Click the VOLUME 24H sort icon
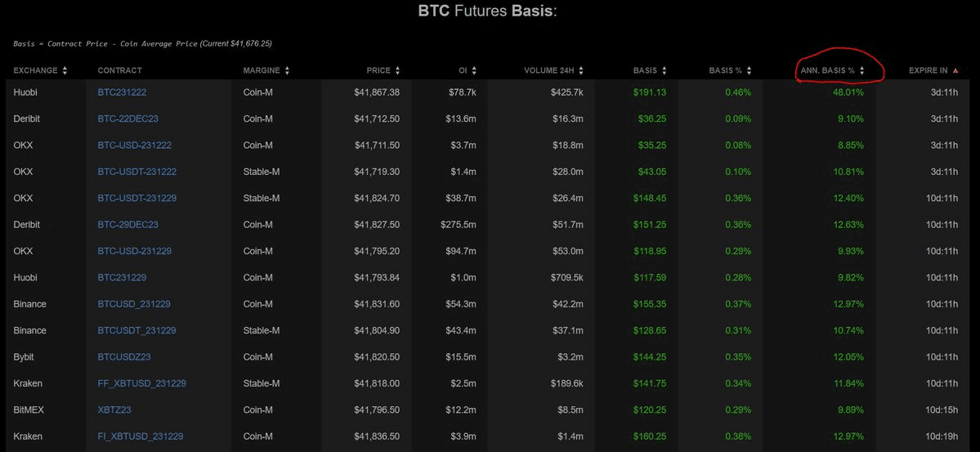This screenshot has width=980, height=452. tap(581, 71)
